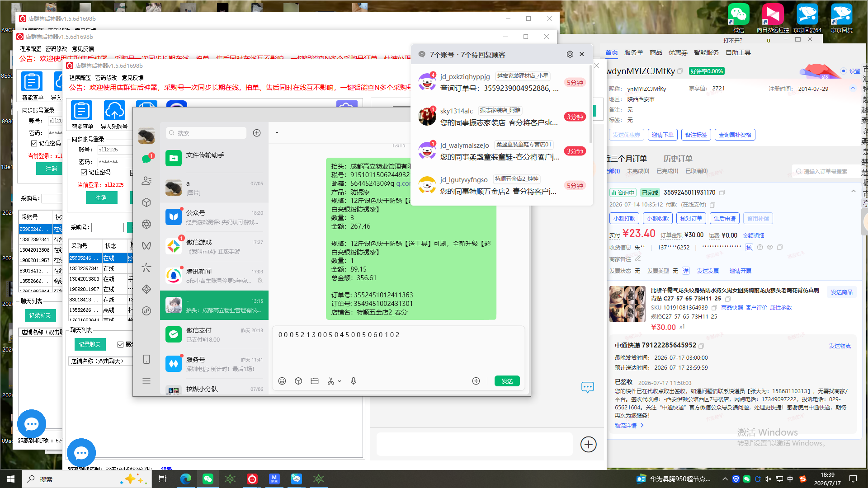The width and height of the screenshot is (868, 488).
Task: Open settings gear in the 7个账号 popup
Action: pyautogui.click(x=570, y=54)
